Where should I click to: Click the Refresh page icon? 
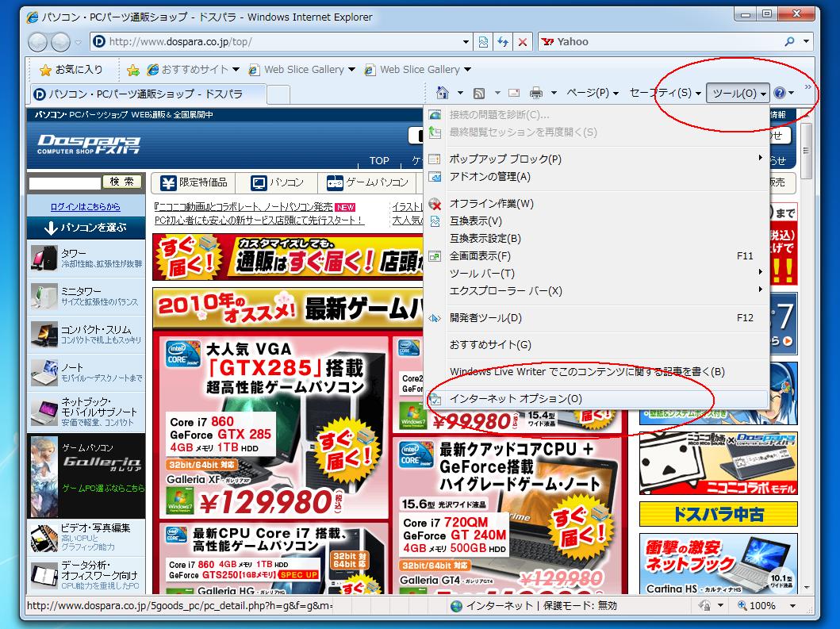[503, 42]
